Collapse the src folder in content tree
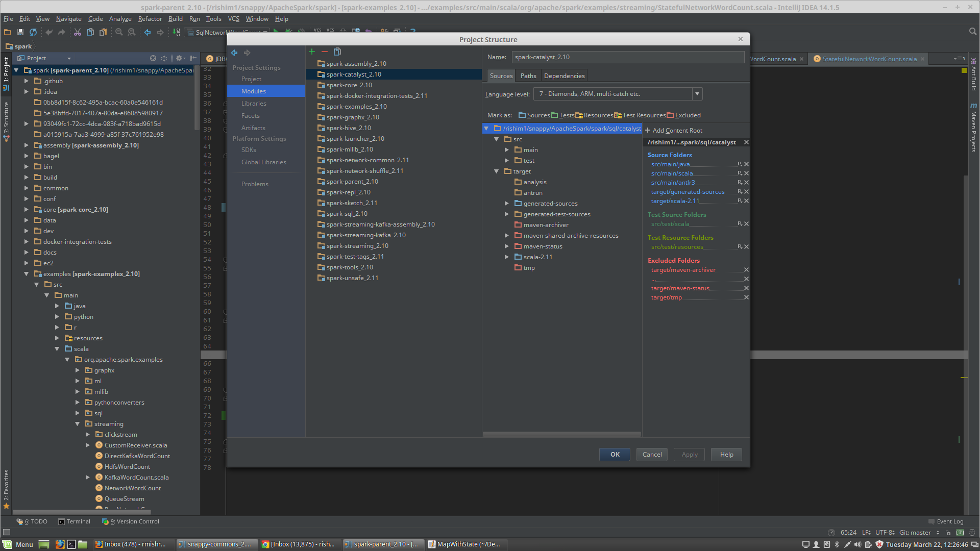Screen dimensions: 980x551 pos(496,139)
